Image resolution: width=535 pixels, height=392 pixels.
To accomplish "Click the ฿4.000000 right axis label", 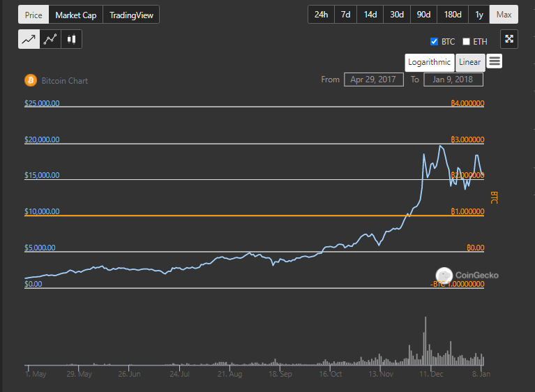I will 467,103.
